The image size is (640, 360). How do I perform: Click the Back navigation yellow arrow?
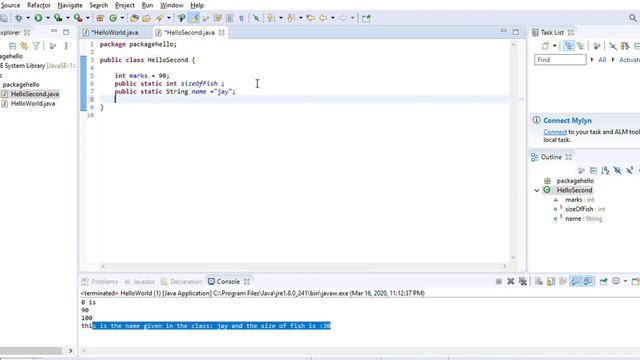(x=323, y=18)
